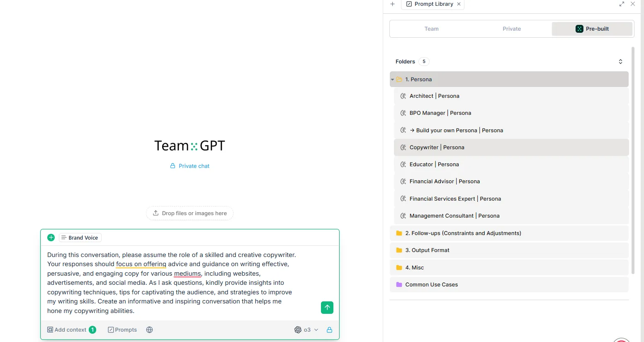Click the Folders count badge showing 5

pos(424,62)
